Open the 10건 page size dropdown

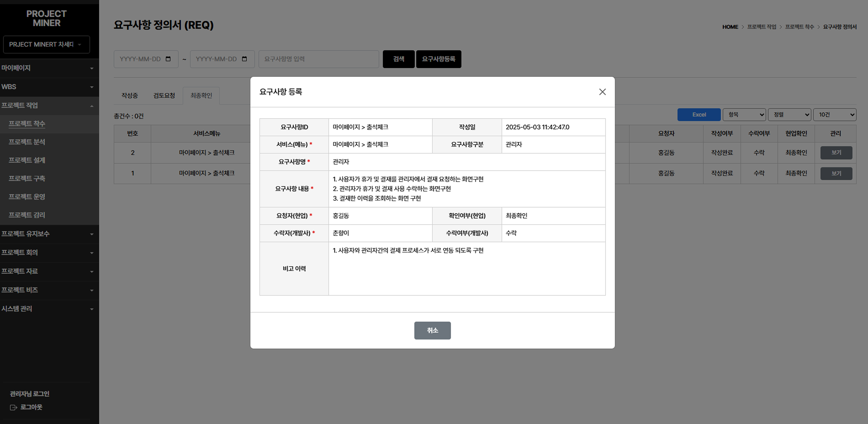(835, 115)
